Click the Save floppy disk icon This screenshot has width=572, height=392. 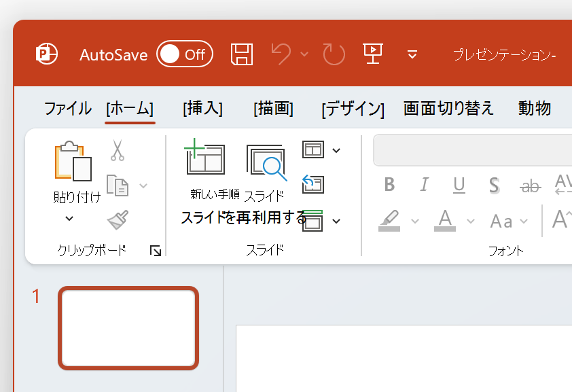click(x=242, y=54)
